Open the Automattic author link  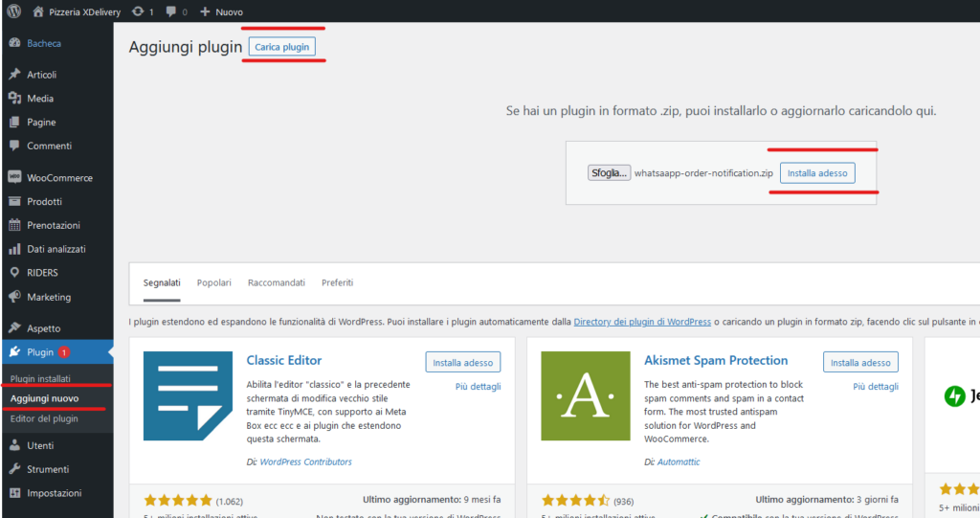(x=679, y=462)
